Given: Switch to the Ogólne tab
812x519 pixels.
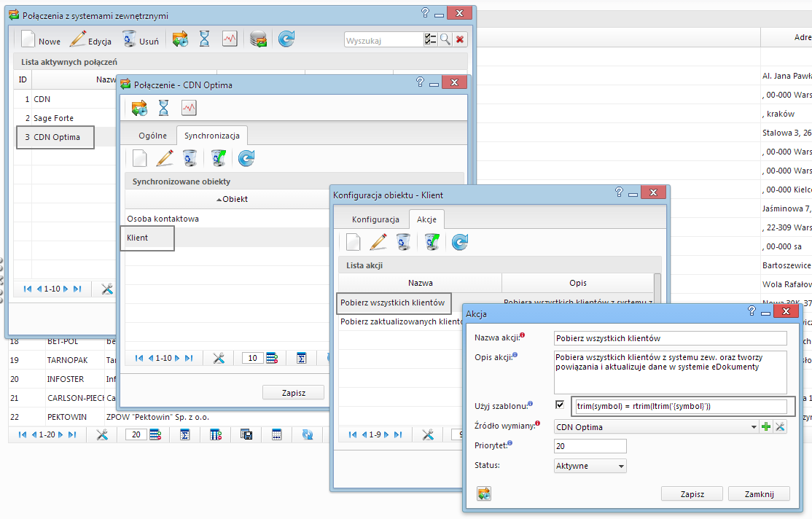Looking at the screenshot, I should pos(153,136).
